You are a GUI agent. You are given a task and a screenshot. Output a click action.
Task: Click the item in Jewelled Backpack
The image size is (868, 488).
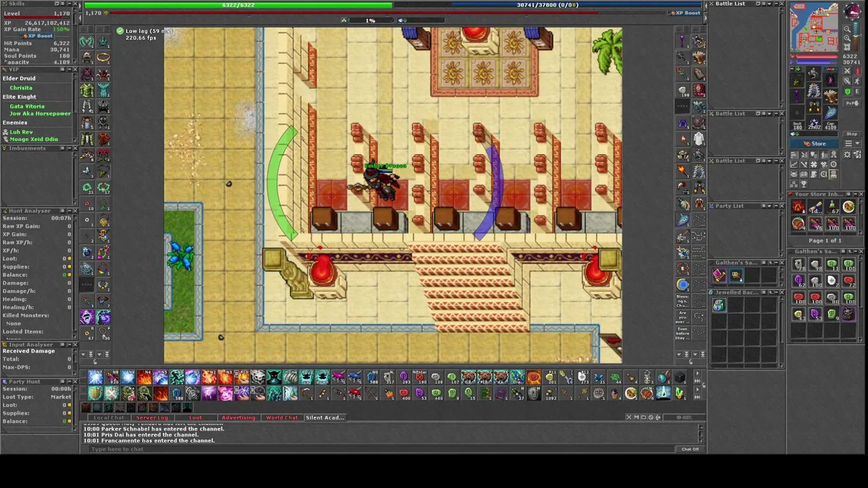click(718, 306)
